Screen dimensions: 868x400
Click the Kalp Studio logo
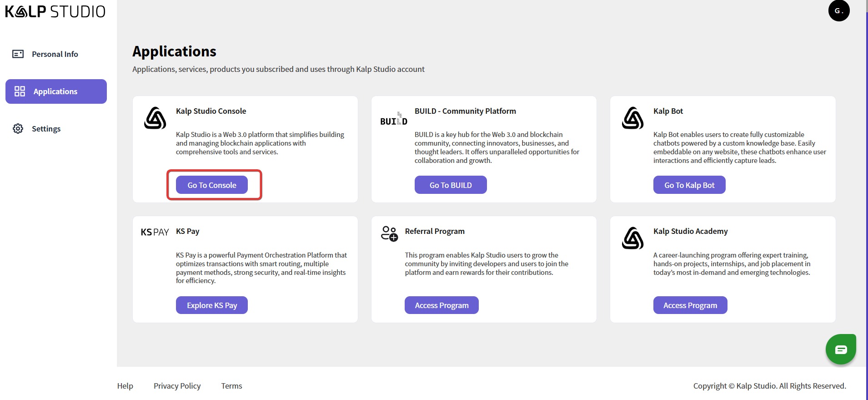click(55, 11)
